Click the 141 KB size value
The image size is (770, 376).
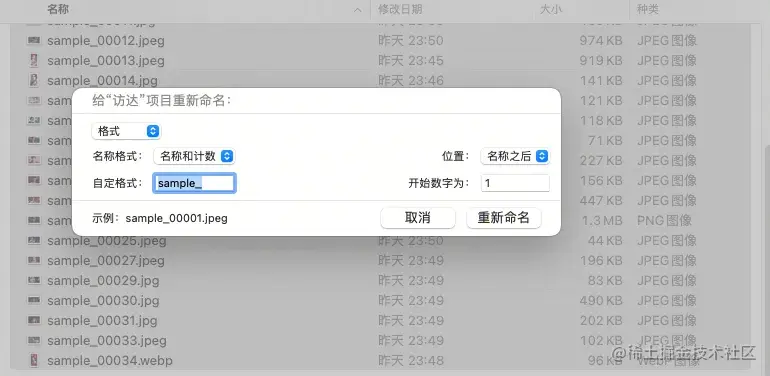[x=601, y=80]
